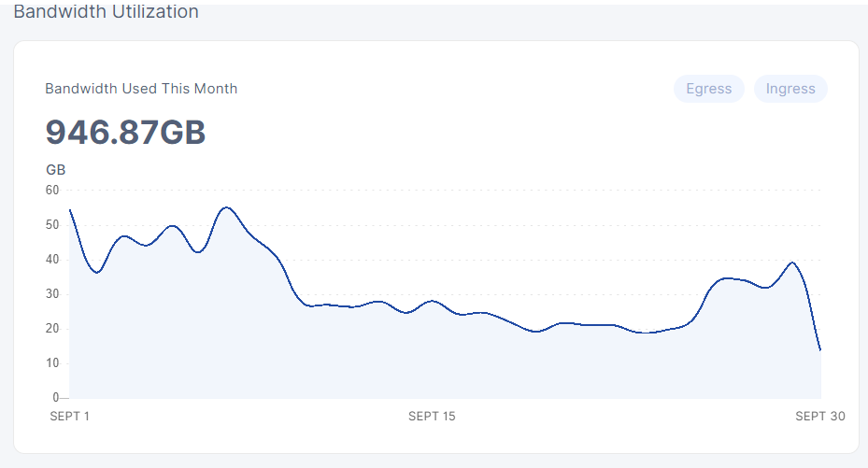
Task: Click the 10 value on the y-axis
Action: coord(51,362)
